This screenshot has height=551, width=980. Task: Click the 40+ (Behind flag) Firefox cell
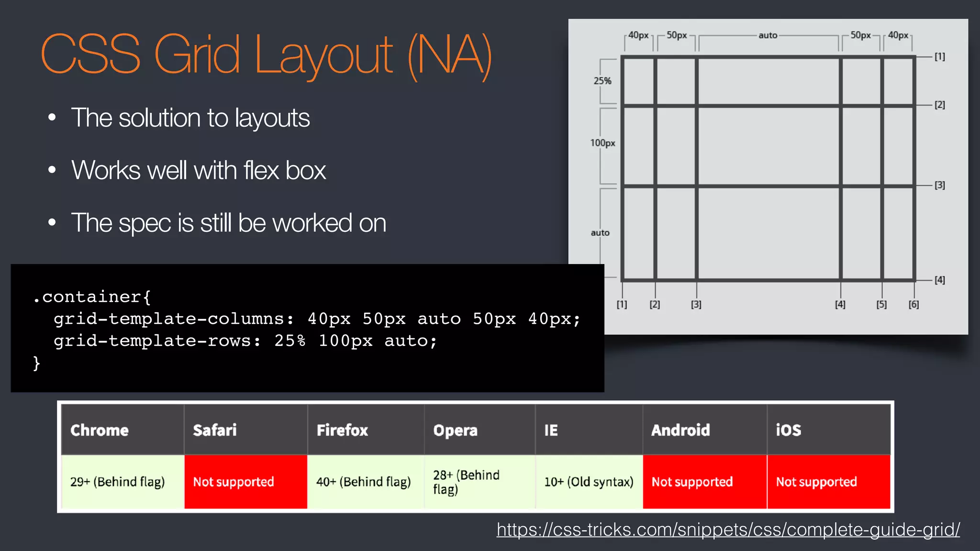tap(364, 482)
